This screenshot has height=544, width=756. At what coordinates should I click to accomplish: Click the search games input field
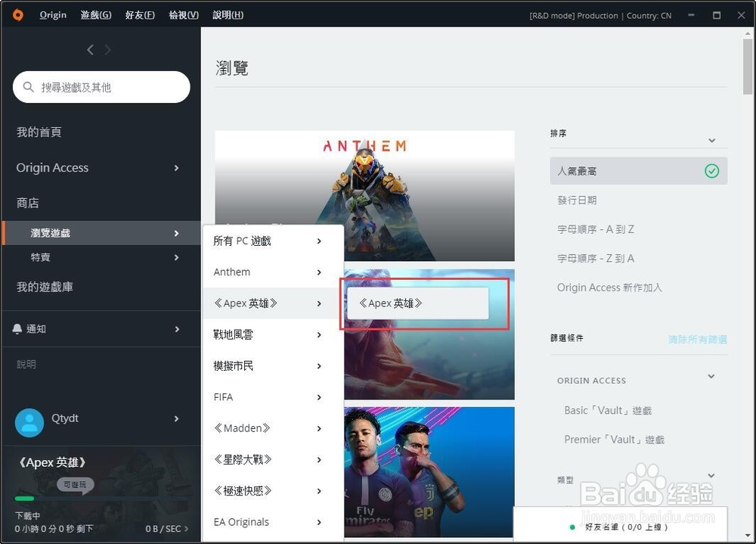(x=101, y=87)
